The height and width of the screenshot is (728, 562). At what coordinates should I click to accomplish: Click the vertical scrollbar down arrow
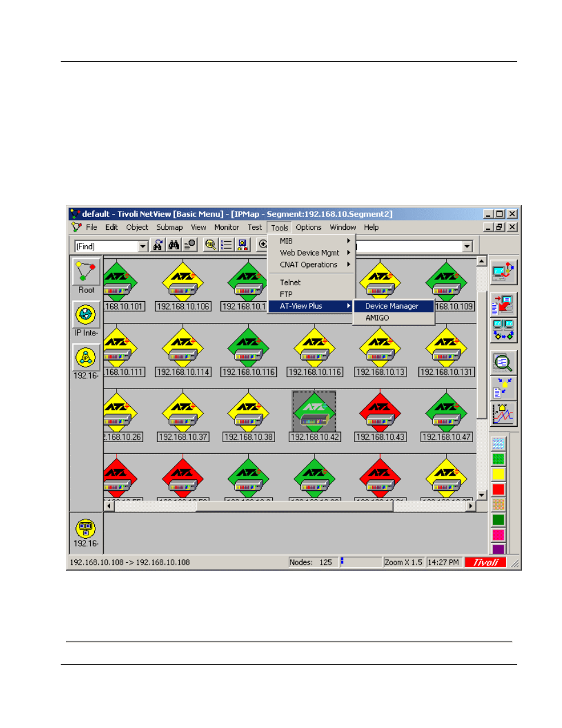click(x=481, y=495)
